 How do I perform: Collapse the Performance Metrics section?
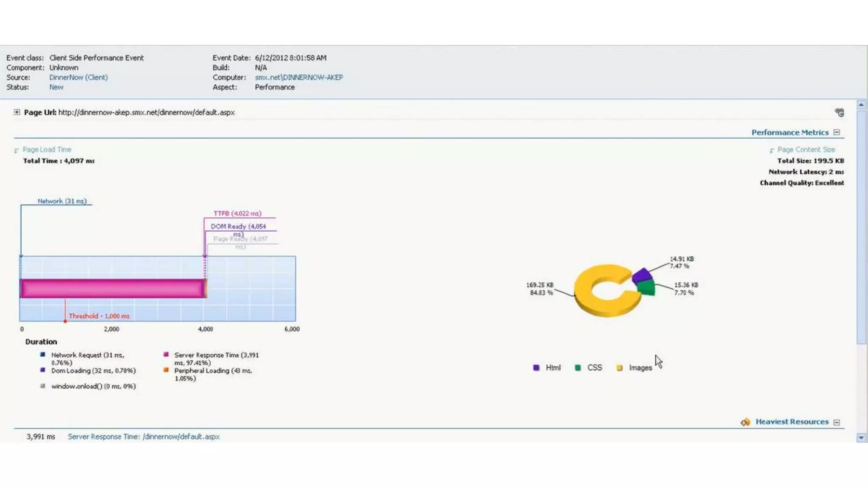click(x=837, y=133)
